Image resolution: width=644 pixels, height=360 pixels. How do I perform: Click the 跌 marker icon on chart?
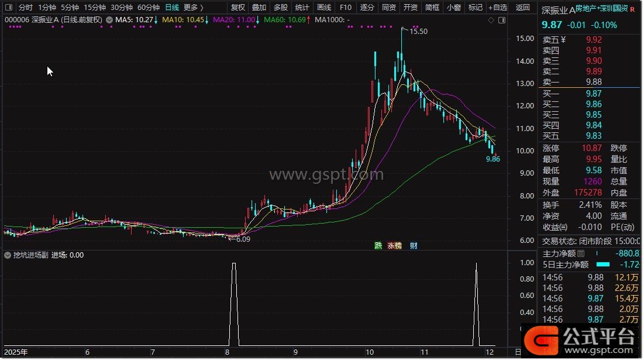(378, 246)
